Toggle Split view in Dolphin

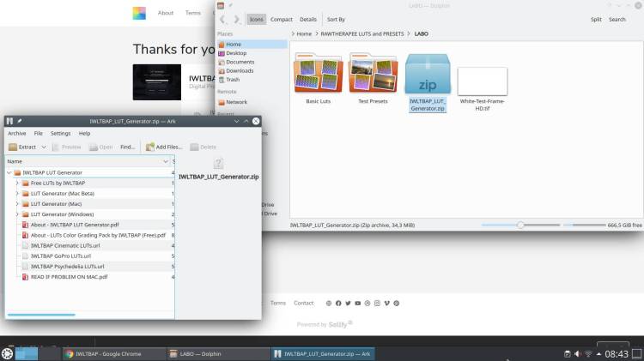(596, 19)
